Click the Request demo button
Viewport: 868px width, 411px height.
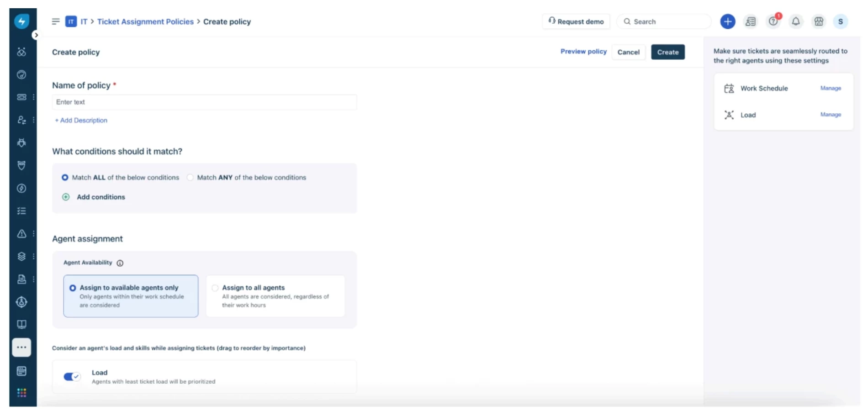[x=576, y=21]
